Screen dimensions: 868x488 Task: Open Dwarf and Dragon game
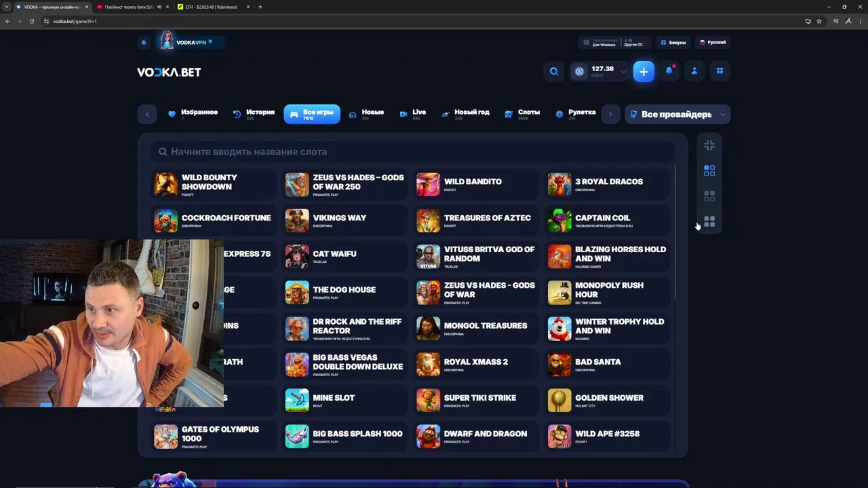[x=477, y=436]
